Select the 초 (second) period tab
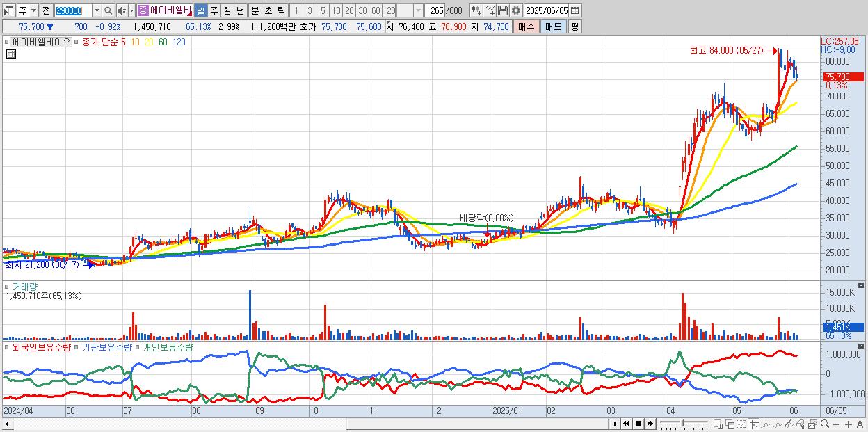868x432 pixels. point(268,10)
